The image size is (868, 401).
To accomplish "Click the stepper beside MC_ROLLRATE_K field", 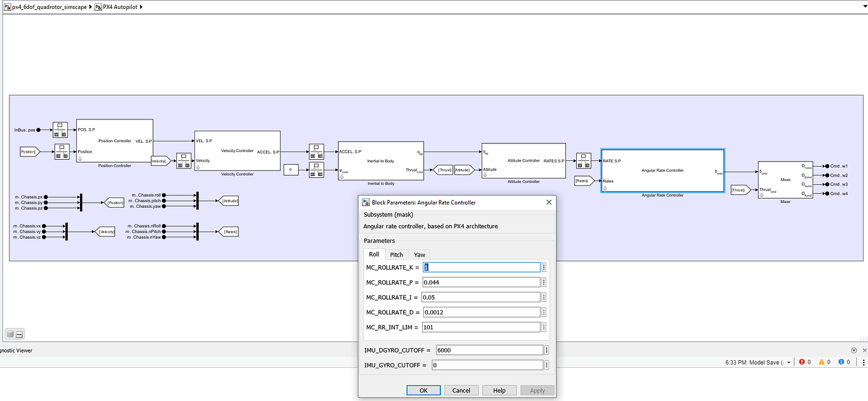I will [543, 267].
